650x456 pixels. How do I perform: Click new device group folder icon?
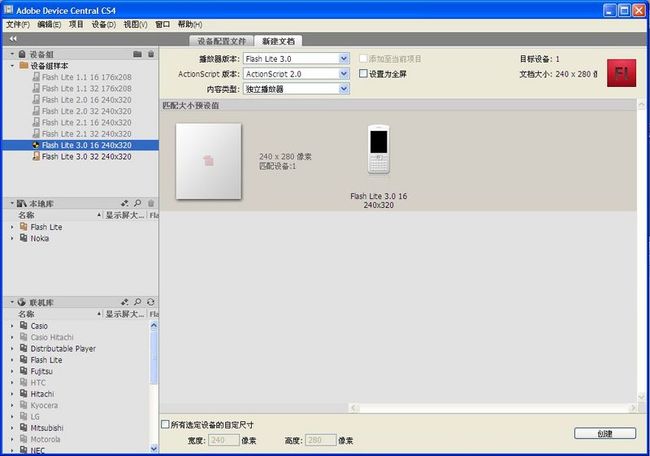pos(138,54)
